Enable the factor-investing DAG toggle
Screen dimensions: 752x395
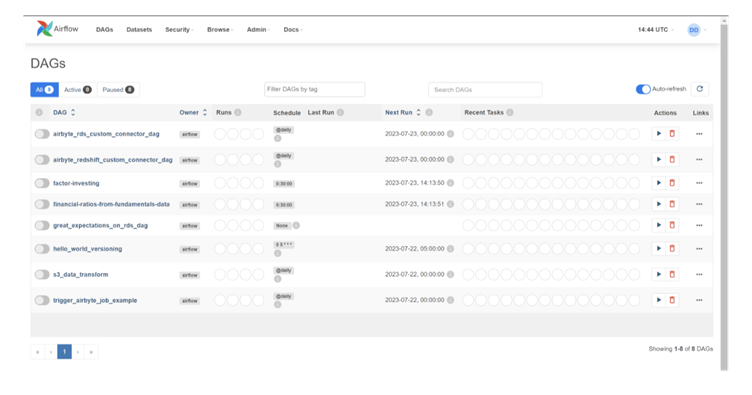pyautogui.click(x=42, y=183)
